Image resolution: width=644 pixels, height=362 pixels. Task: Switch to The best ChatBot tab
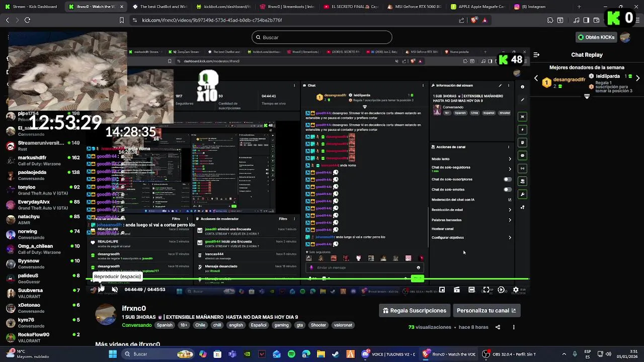[x=160, y=7]
